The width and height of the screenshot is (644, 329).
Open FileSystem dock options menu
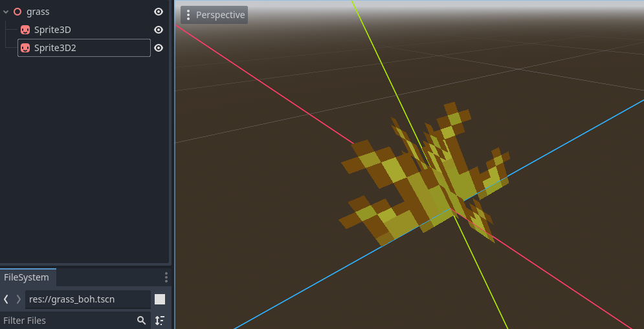pos(166,277)
